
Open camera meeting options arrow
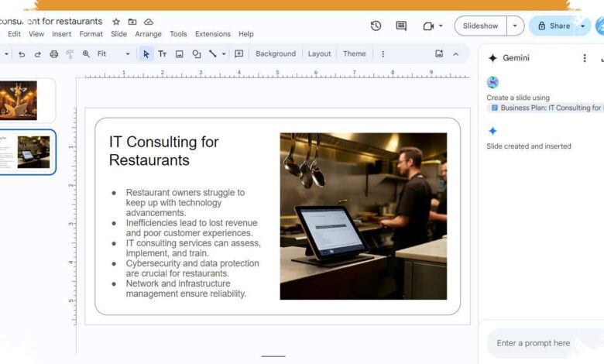(441, 26)
